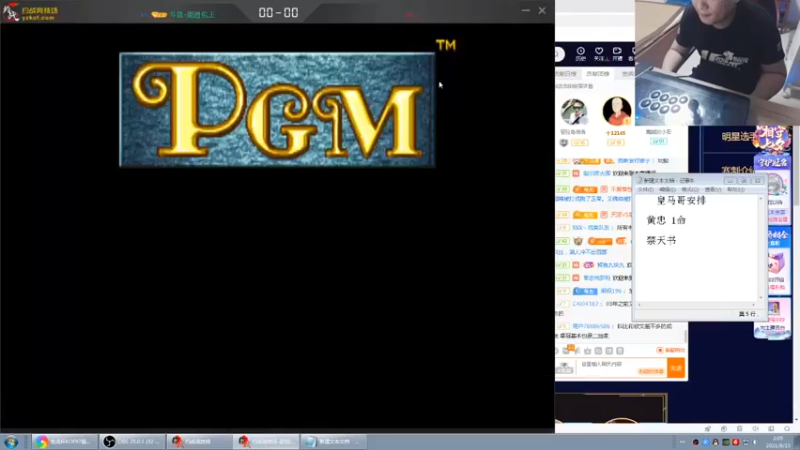The width and height of the screenshot is (800, 450).
Task: Click the orange 发送 send button
Action: (676, 368)
